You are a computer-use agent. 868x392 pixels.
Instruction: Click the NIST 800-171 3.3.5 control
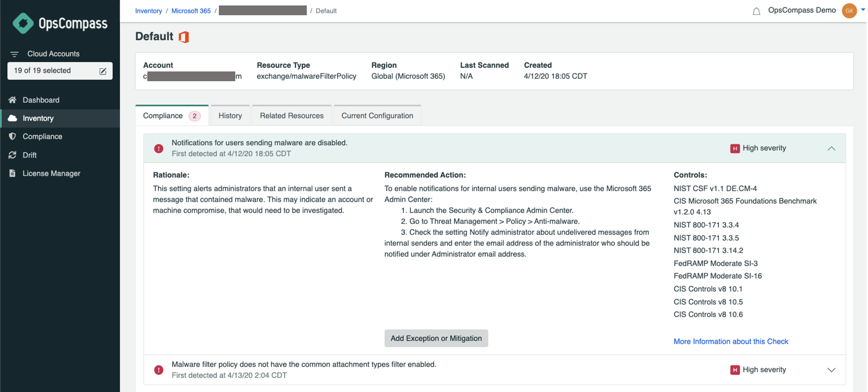(x=706, y=238)
